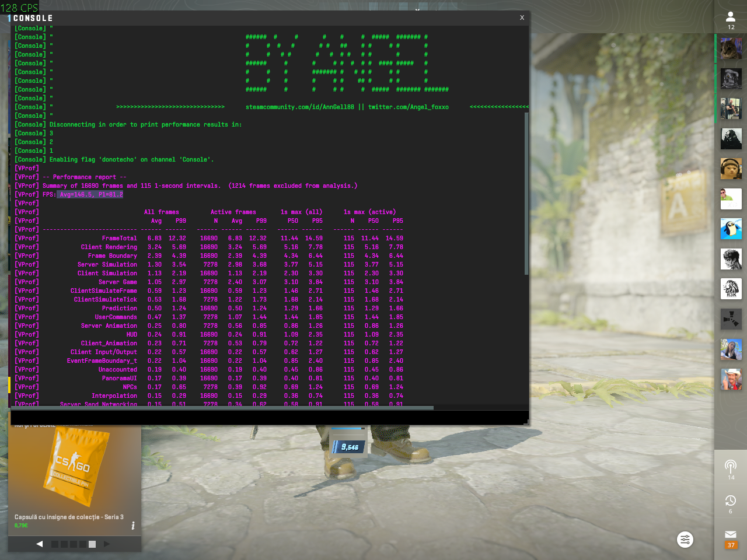Click the 8,79€ price of the capsule
The image size is (747, 560).
pyautogui.click(x=20, y=525)
